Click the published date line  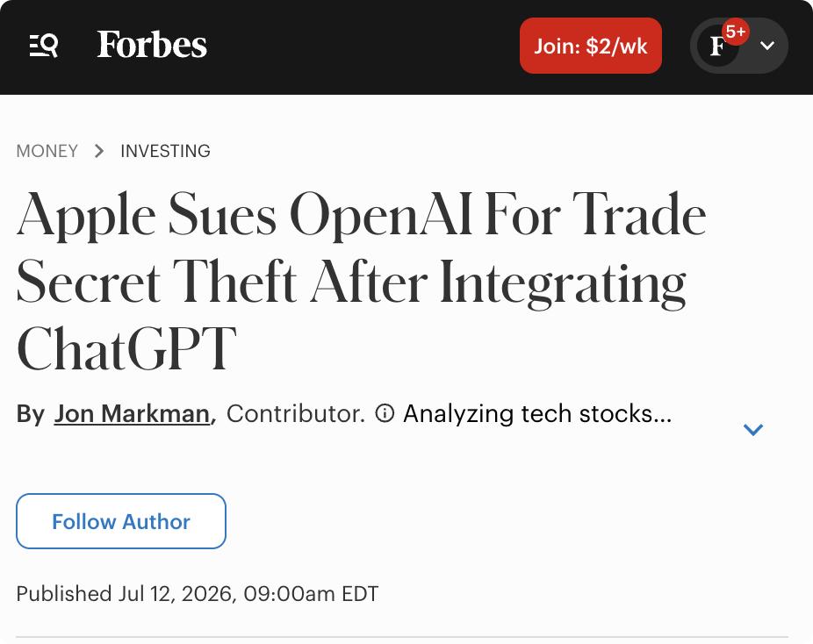click(198, 594)
